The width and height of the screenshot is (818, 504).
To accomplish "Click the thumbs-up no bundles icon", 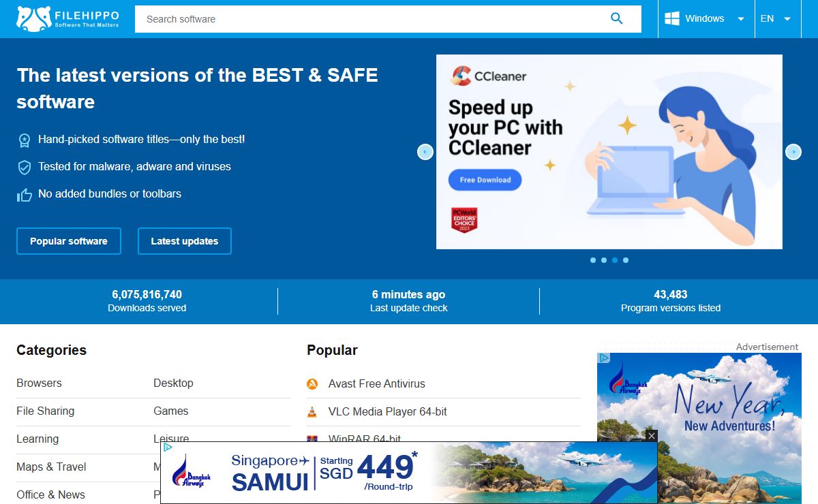I will 25,195.
